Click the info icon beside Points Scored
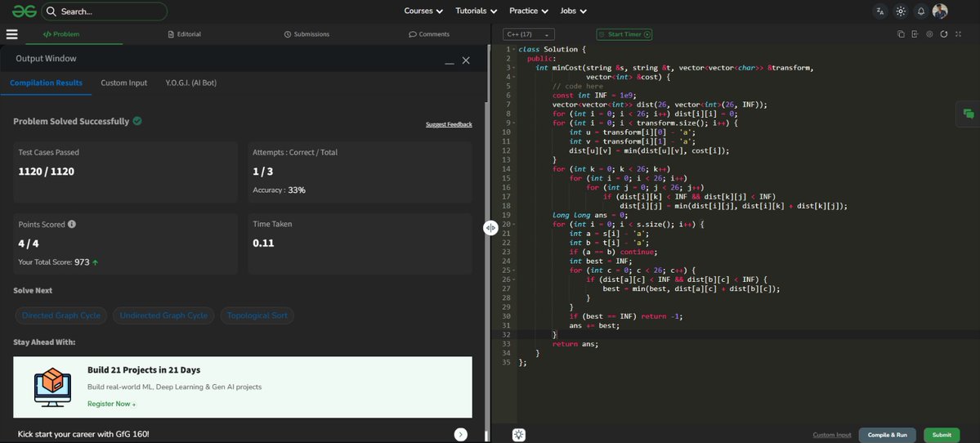This screenshot has width=980, height=443. (x=72, y=224)
